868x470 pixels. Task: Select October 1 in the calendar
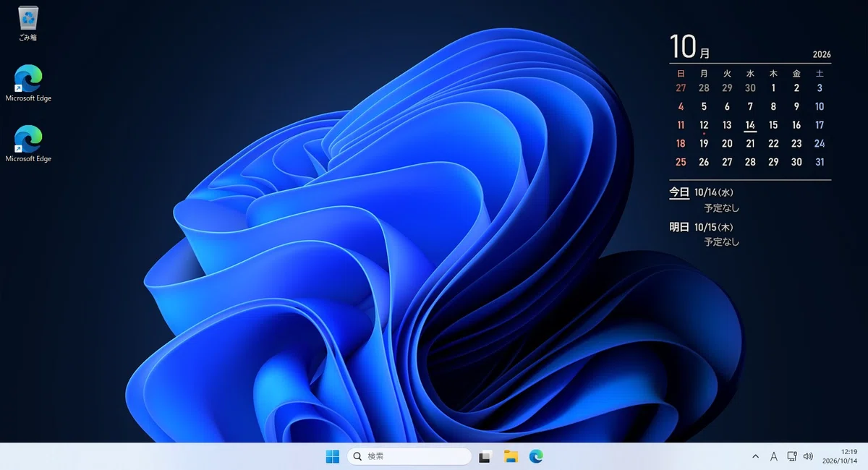(x=773, y=88)
